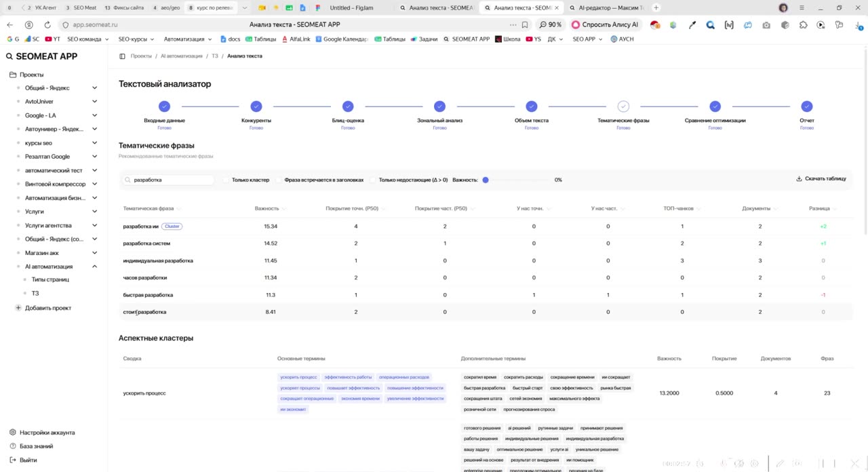Click the phrase search field with разработка
Screen dimensions: 868x472
(x=168, y=180)
